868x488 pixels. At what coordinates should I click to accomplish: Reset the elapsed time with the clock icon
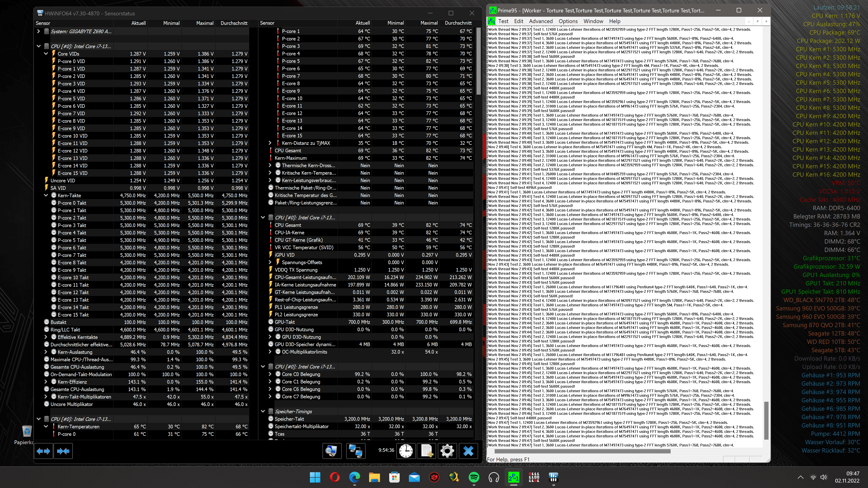point(406,451)
